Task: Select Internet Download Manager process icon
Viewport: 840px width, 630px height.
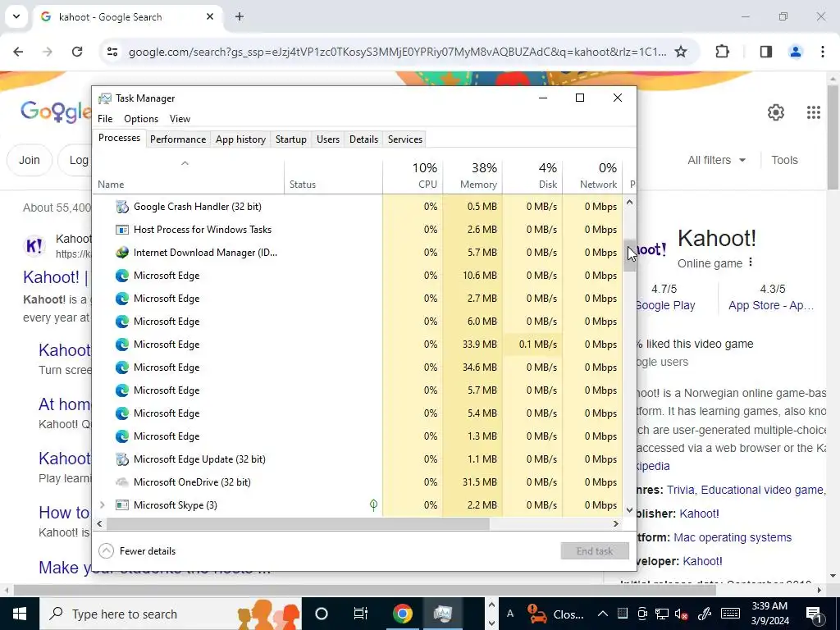Action: (122, 253)
